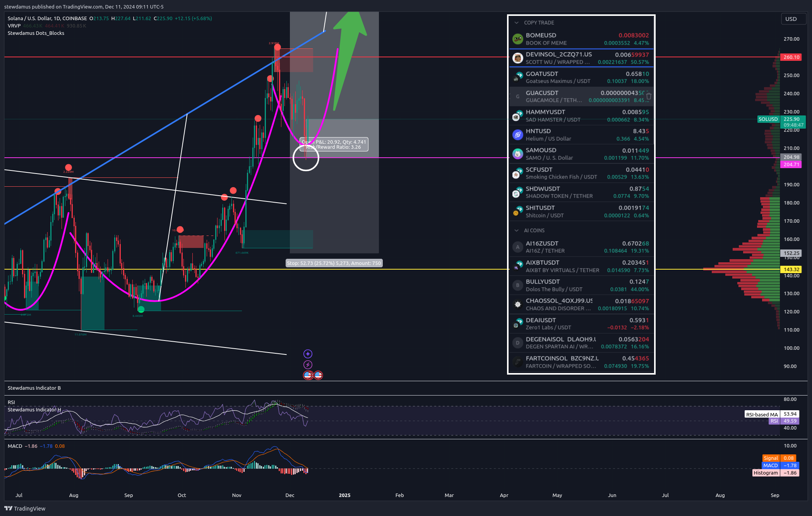
Task: Select DEVINSOL change value 50.57%
Action: [640, 62]
